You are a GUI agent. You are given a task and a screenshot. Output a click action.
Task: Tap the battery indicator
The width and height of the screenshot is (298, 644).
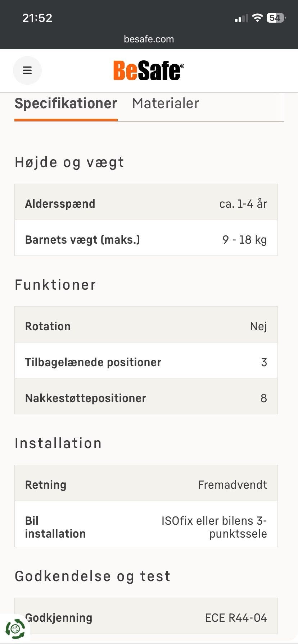[x=276, y=18]
